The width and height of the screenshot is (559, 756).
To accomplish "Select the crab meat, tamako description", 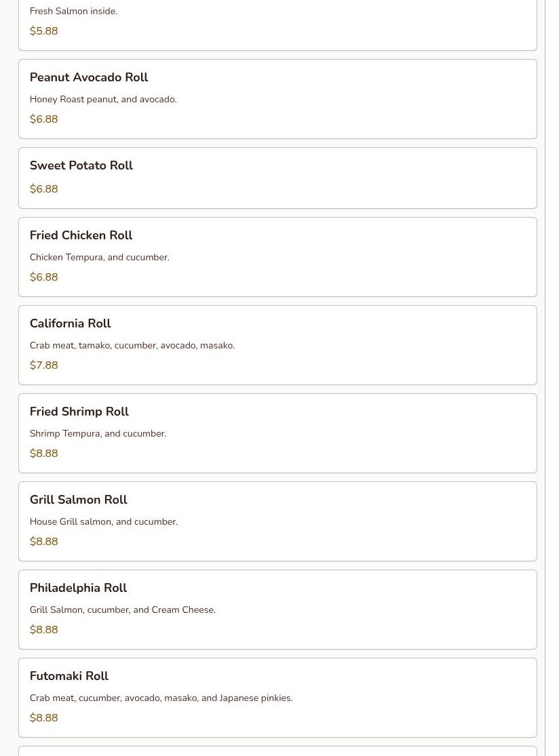I will 132,346.
